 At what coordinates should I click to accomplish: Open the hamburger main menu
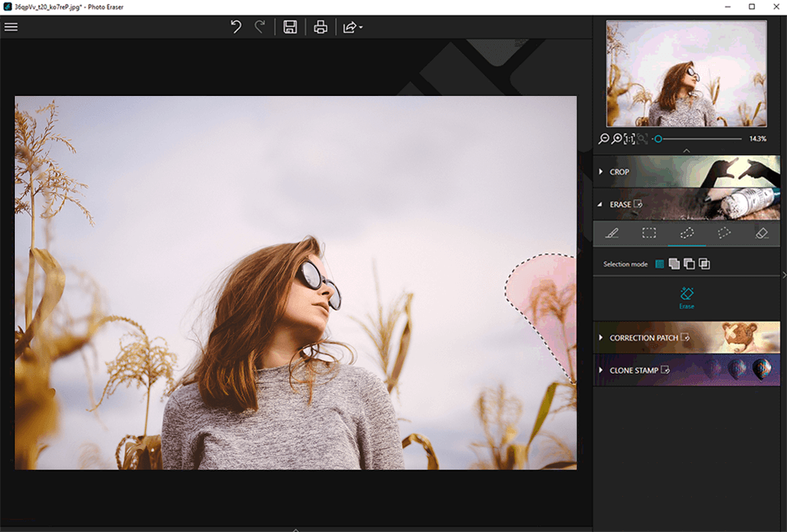[11, 27]
